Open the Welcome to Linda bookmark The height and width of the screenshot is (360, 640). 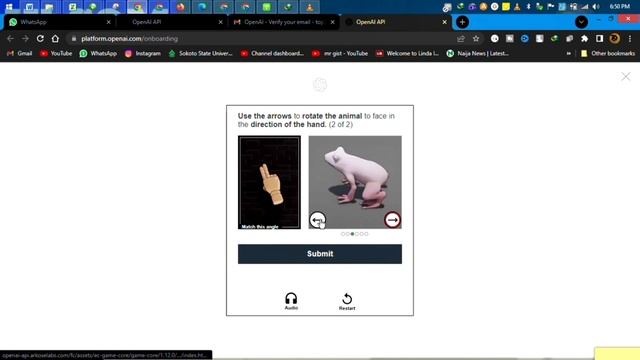pyautogui.click(x=407, y=53)
